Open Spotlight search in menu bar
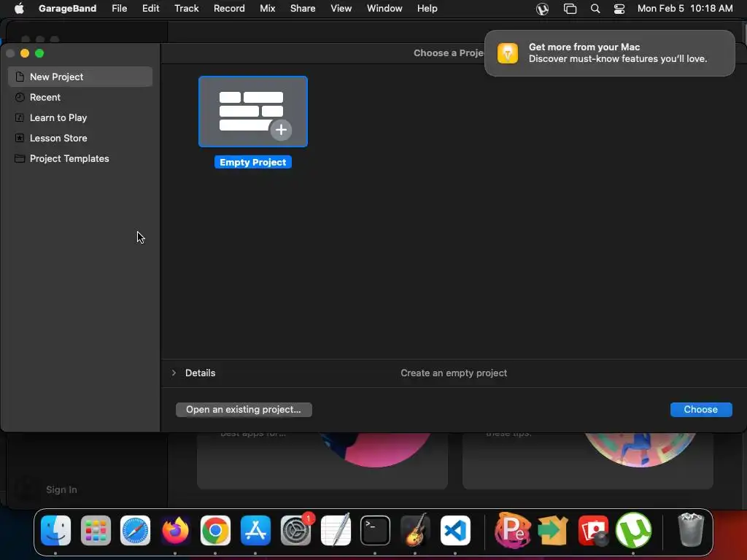The image size is (747, 560). click(595, 9)
